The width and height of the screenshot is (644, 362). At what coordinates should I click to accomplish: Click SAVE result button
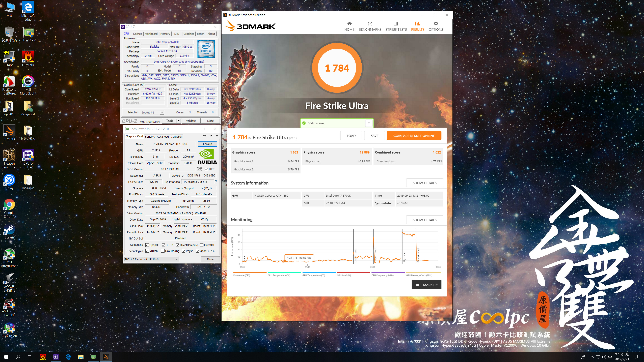pos(374,136)
